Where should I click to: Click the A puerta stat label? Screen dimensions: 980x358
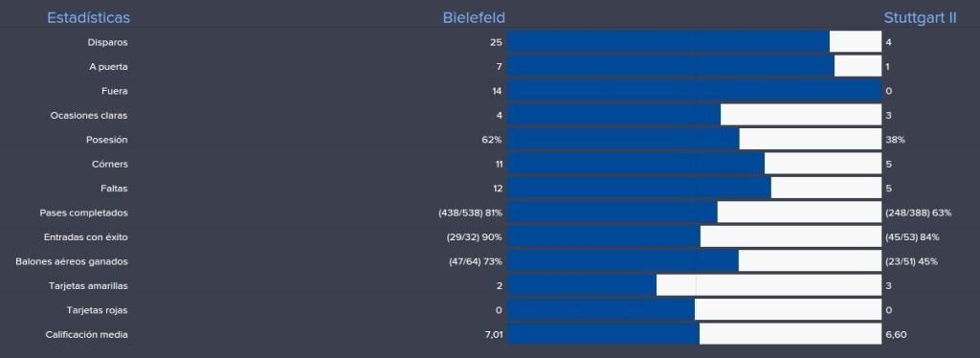coord(108,67)
